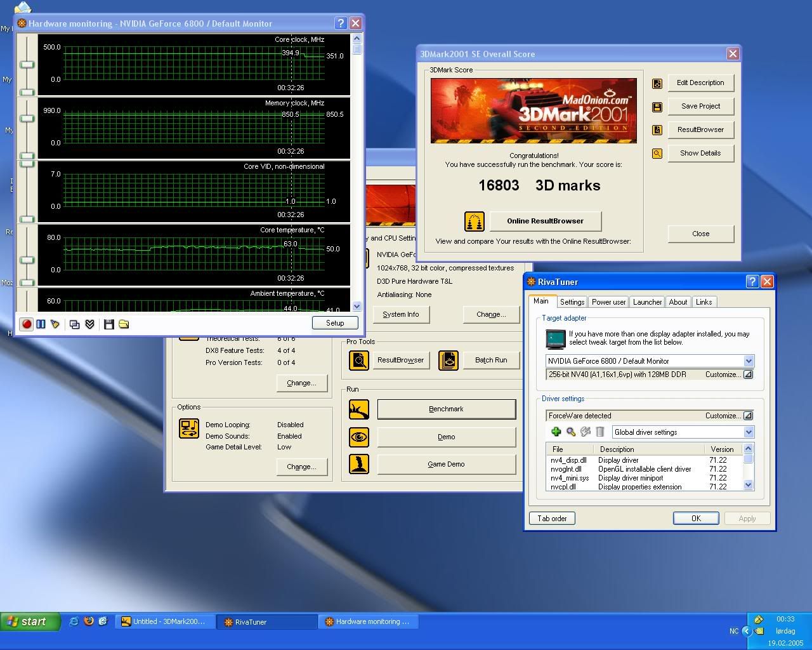Click the magnifier icon in driver settings
Screen dimensions: 812x650
[571, 432]
